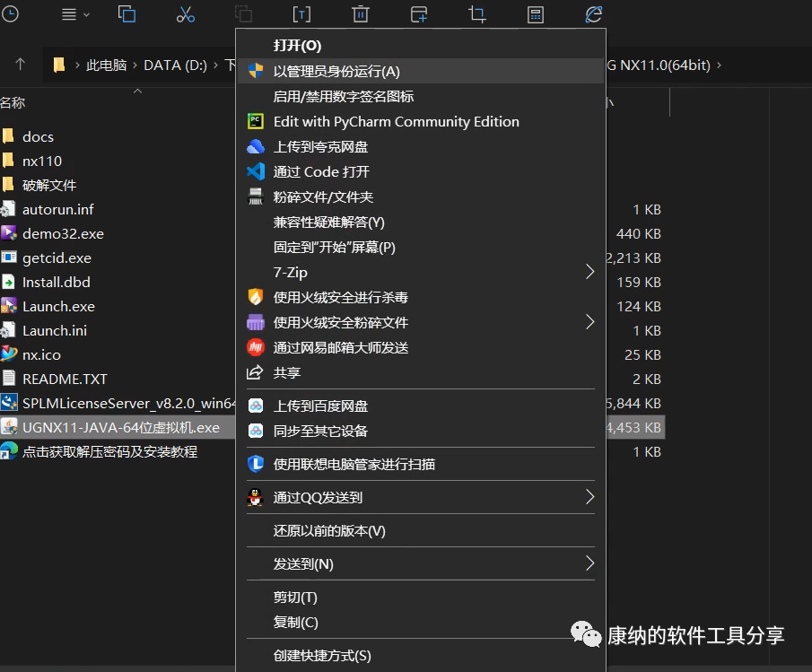Choose 创建快捷方式(S)
812x672 pixels.
coord(421,656)
